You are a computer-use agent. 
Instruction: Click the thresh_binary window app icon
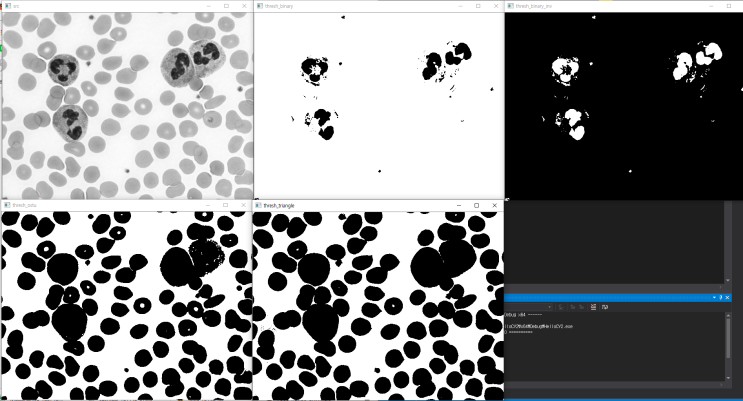259,6
